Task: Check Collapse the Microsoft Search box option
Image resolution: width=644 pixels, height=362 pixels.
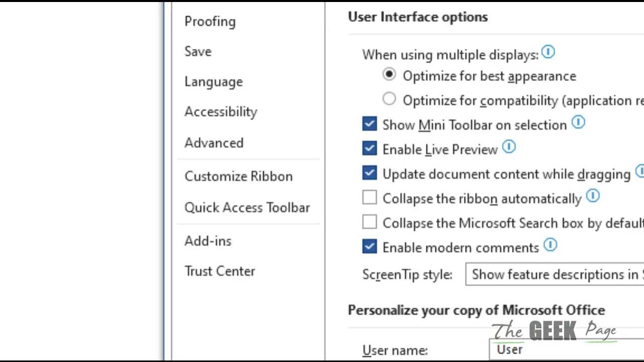Action: pos(369,222)
